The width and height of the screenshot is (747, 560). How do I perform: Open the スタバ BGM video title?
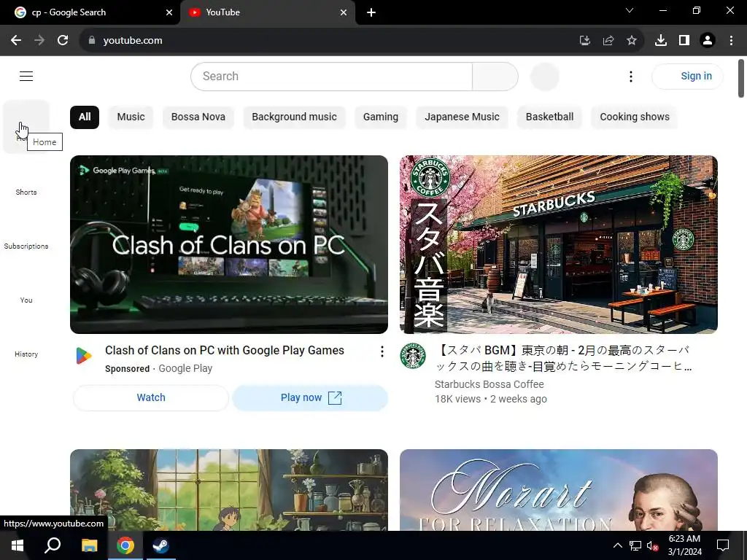point(563,358)
